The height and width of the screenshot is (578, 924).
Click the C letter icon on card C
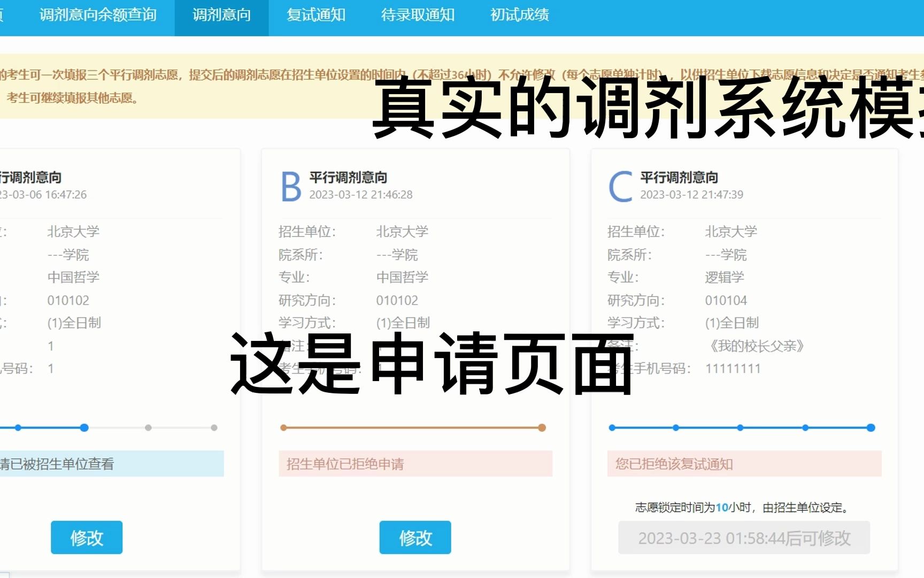tap(620, 186)
